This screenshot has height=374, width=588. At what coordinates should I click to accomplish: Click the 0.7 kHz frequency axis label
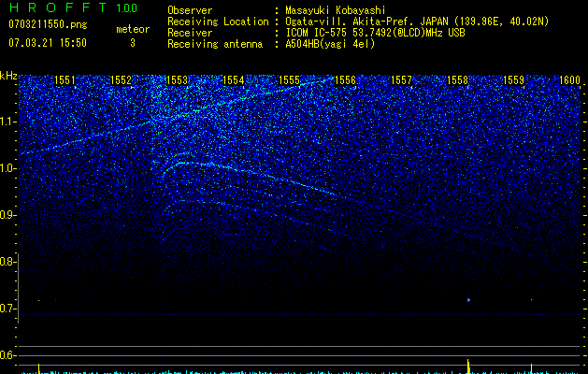[x=6, y=309]
